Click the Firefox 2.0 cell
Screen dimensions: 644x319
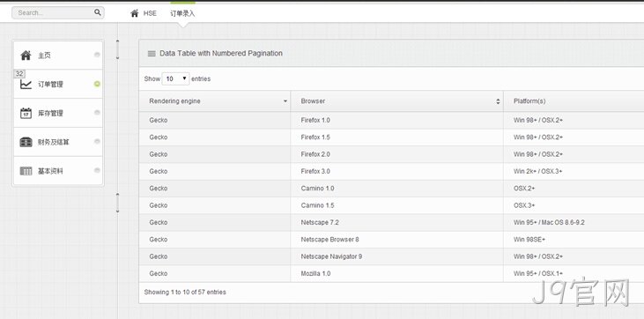point(396,154)
